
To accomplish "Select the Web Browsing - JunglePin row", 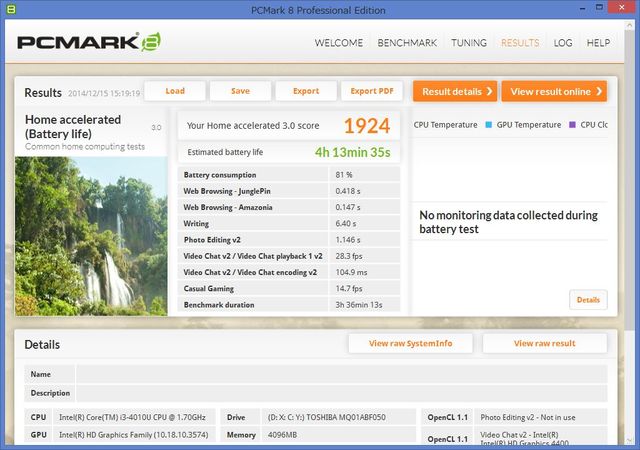I will [x=289, y=191].
